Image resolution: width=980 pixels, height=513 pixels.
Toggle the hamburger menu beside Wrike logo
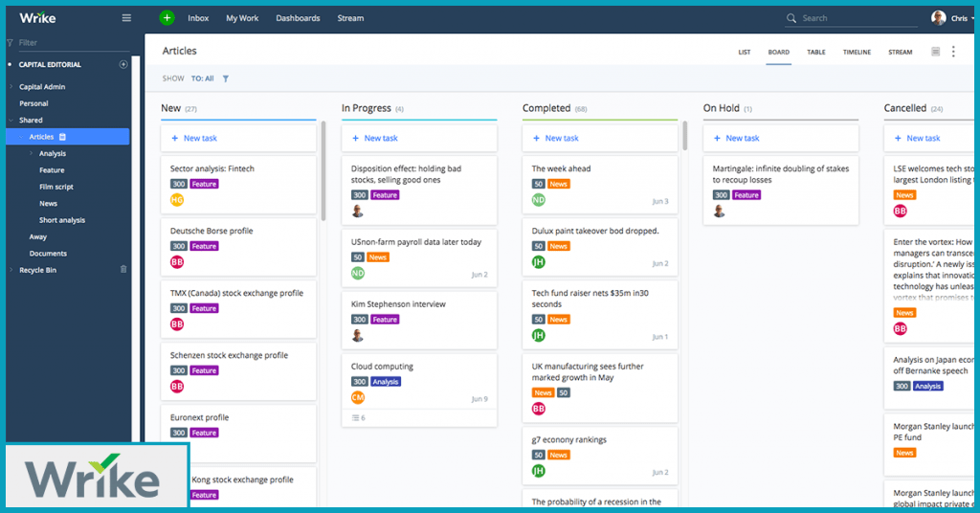[x=126, y=18]
